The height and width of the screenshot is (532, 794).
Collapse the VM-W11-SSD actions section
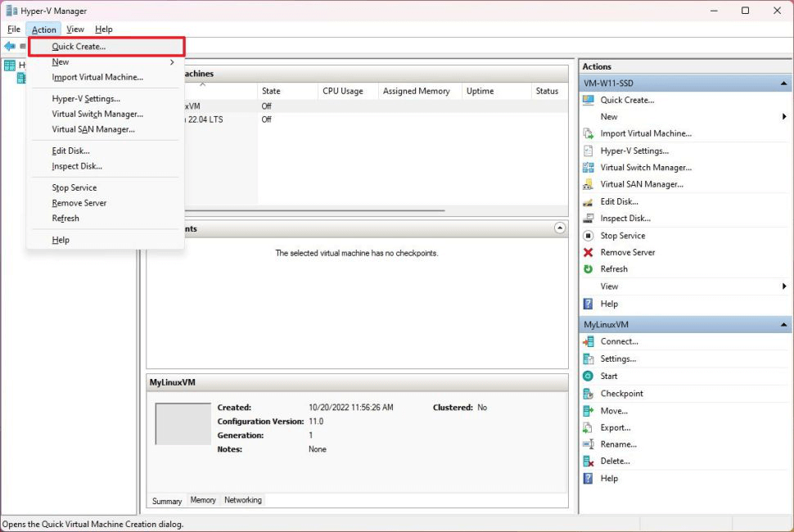point(783,82)
